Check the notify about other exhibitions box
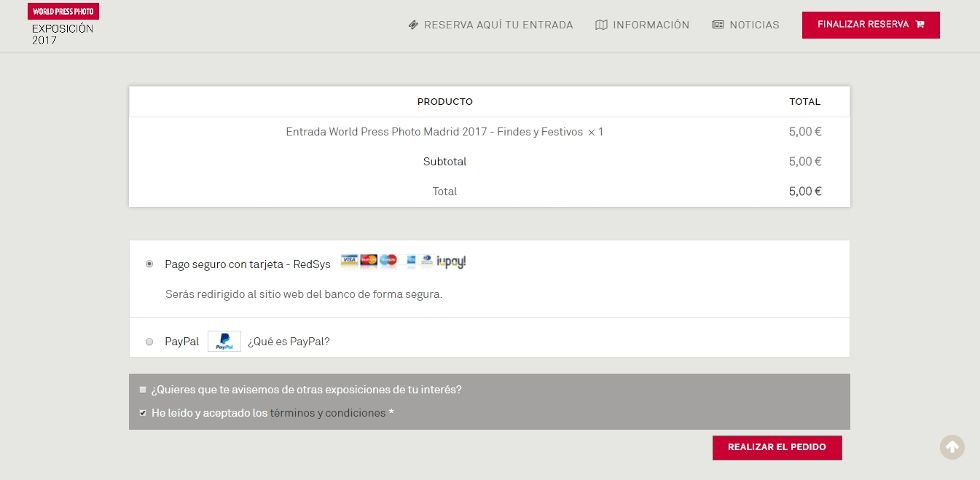The width and height of the screenshot is (980, 480). 143,390
